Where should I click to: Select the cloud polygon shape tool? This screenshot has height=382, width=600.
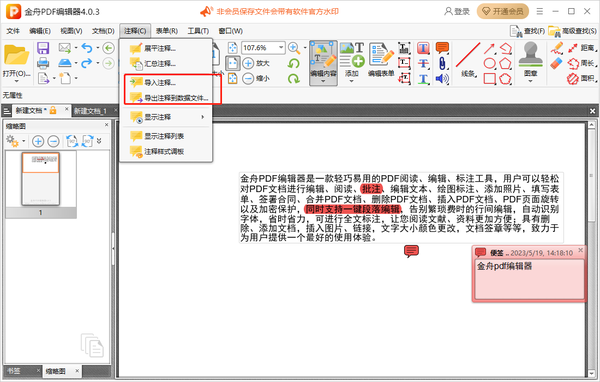tap(505, 78)
